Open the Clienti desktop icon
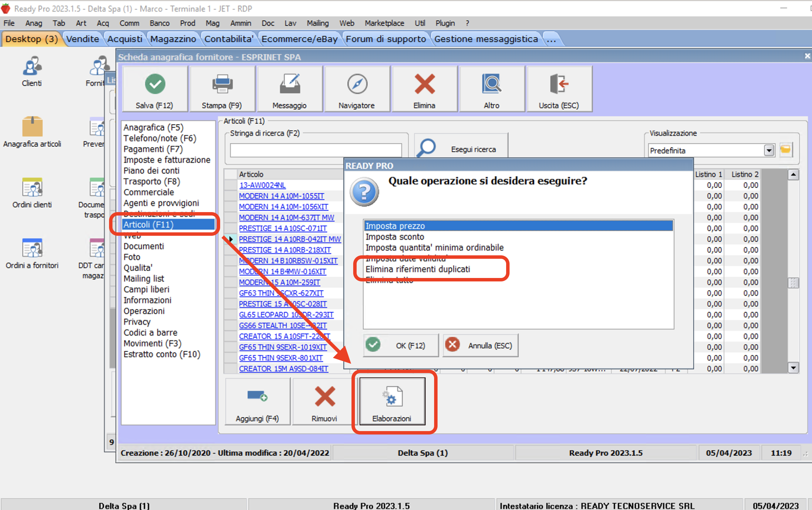Screen dimensions: 812x510 [x=32, y=72]
